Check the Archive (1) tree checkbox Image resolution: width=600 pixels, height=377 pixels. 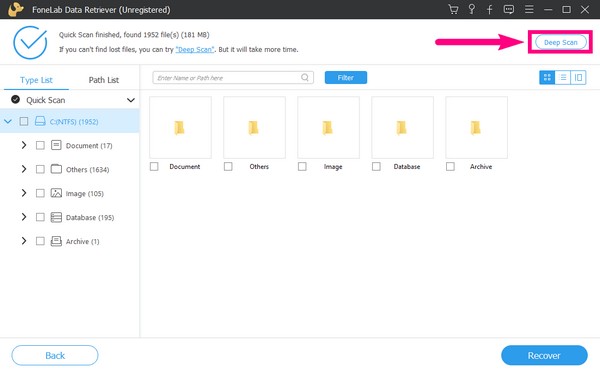tap(40, 241)
